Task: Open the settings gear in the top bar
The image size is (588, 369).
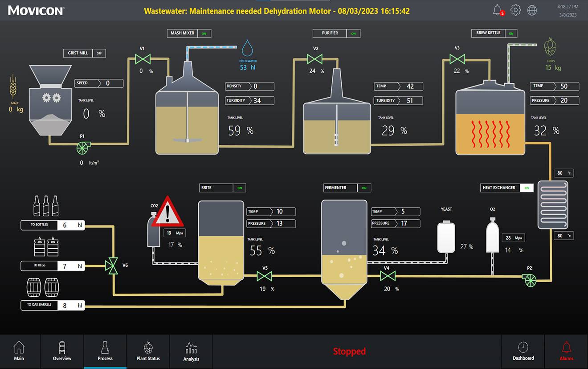Action: coord(515,9)
